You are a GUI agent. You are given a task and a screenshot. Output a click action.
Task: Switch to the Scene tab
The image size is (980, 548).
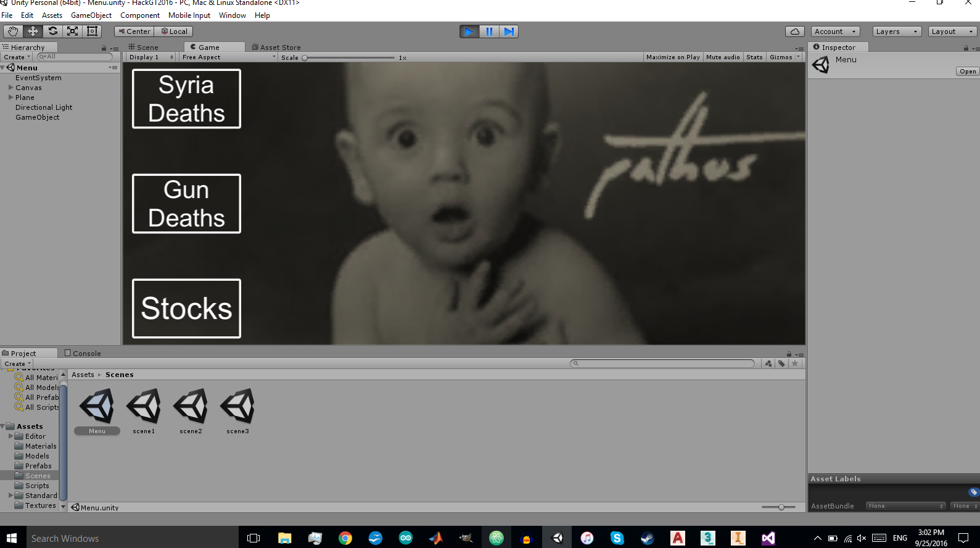tap(144, 48)
